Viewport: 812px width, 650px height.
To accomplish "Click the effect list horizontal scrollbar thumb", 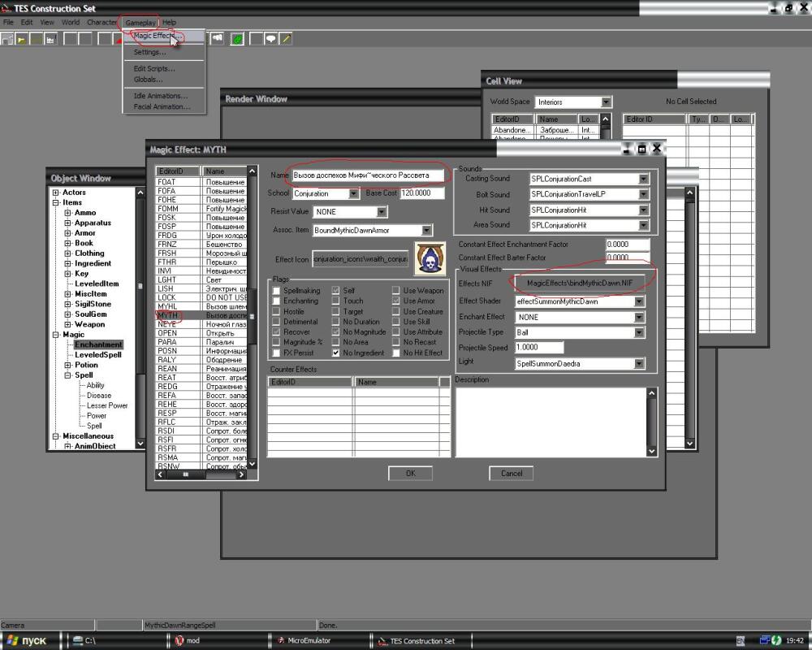I will click(x=185, y=474).
